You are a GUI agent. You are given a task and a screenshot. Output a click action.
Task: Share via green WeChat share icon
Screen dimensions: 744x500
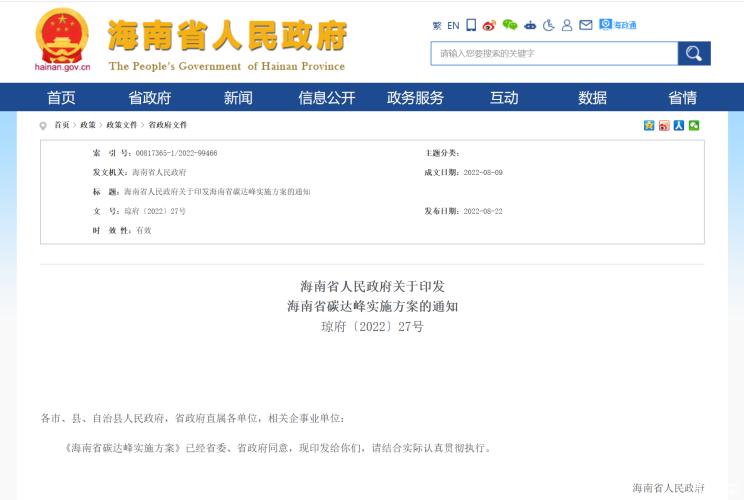694,125
